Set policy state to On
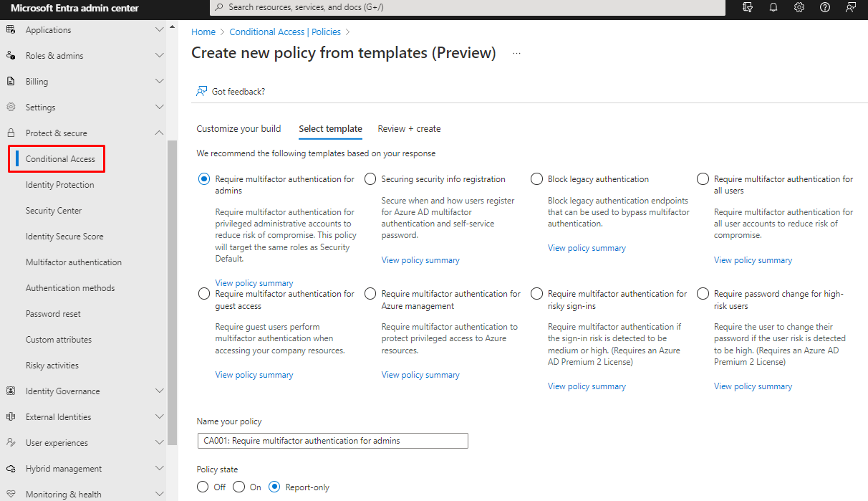This screenshot has height=501, width=868. click(x=239, y=487)
